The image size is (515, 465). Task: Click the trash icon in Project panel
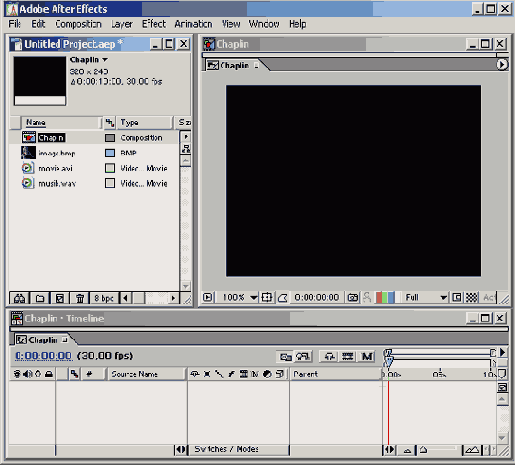[80, 298]
